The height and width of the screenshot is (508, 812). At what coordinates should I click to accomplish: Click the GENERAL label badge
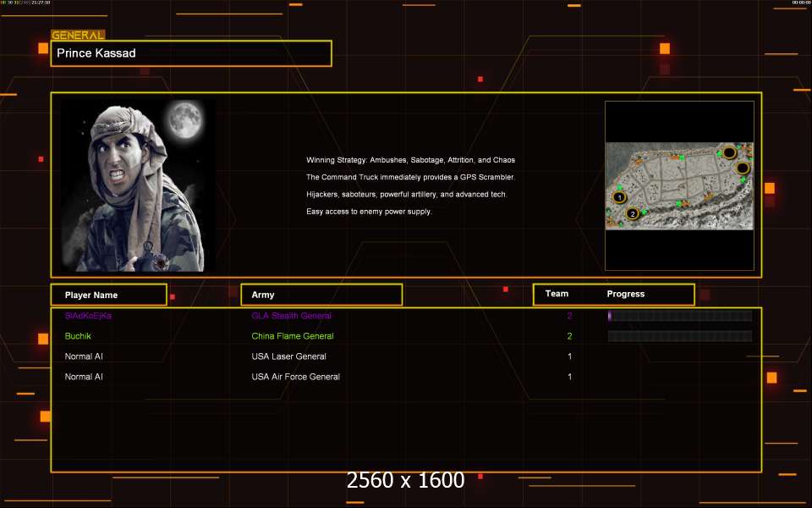point(78,36)
